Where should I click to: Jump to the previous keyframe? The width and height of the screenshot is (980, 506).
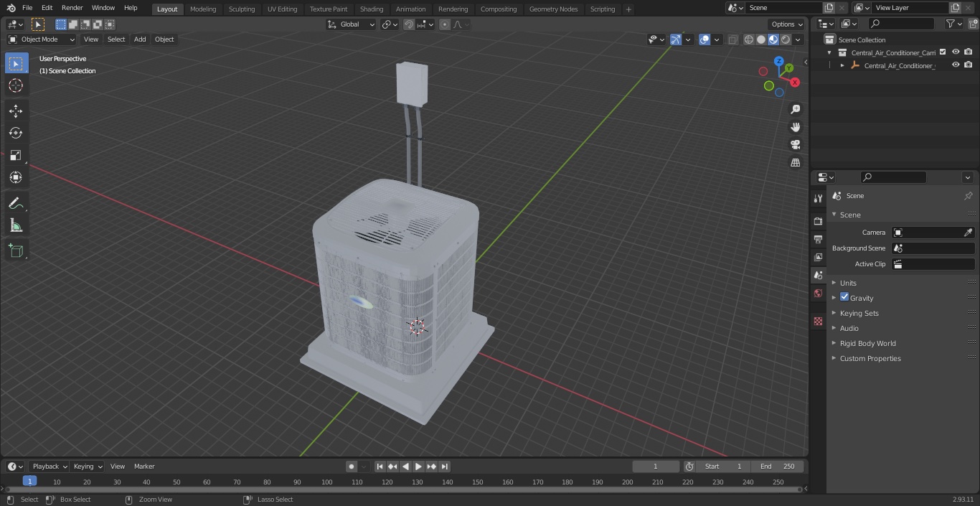point(393,467)
